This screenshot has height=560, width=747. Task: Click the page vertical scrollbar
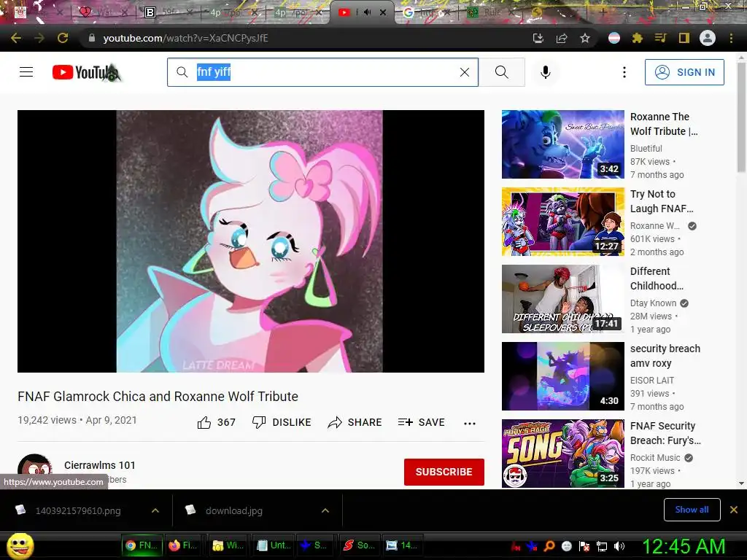[741, 117]
